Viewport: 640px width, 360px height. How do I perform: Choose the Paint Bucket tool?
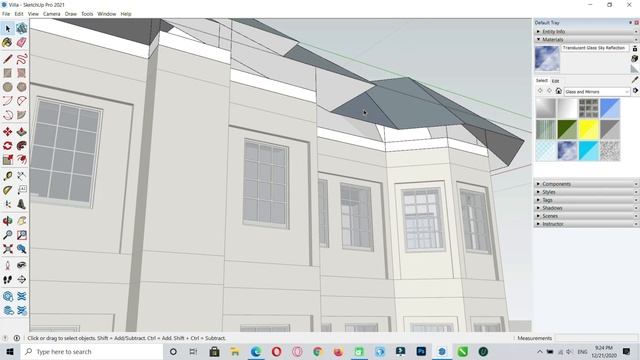pyautogui.click(x=8, y=42)
